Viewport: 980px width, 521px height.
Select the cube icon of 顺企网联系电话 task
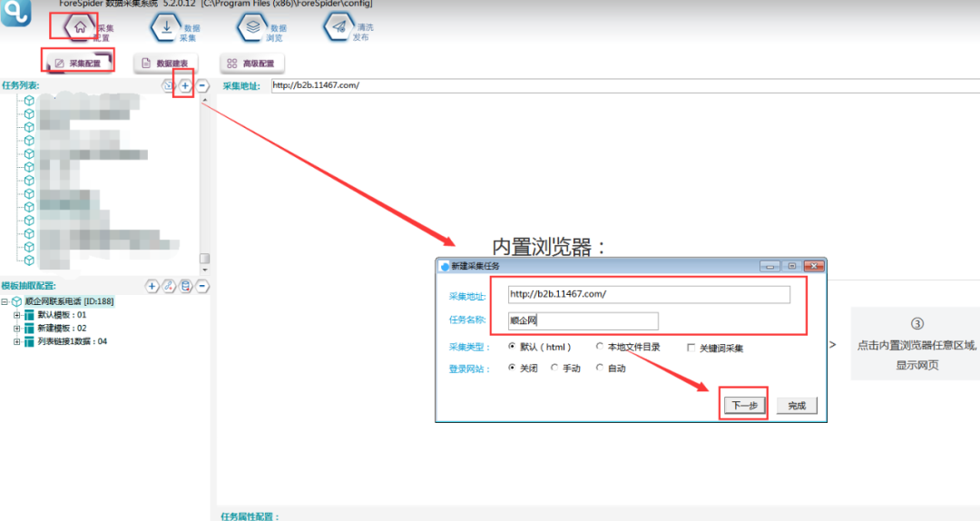pyautogui.click(x=17, y=301)
